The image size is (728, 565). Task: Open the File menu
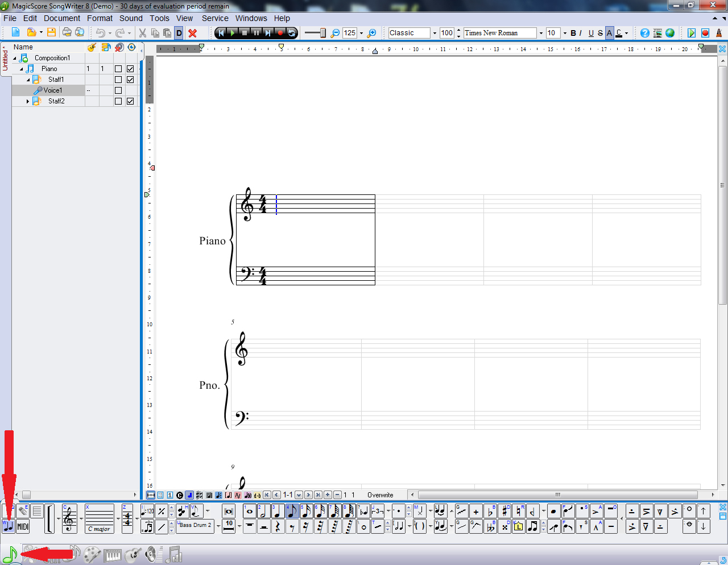pyautogui.click(x=10, y=18)
